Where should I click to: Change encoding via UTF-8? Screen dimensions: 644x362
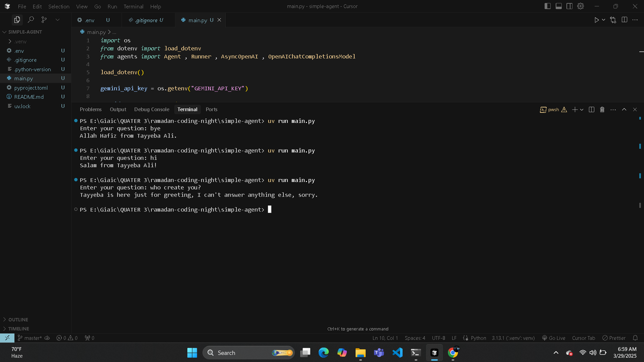point(438,338)
